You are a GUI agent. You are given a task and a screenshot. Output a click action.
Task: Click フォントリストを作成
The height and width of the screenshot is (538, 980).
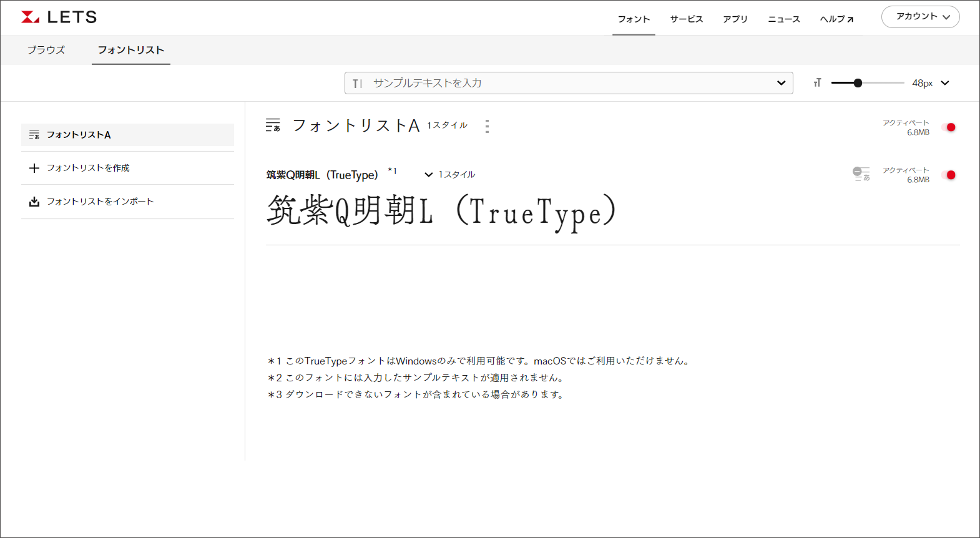[88, 168]
